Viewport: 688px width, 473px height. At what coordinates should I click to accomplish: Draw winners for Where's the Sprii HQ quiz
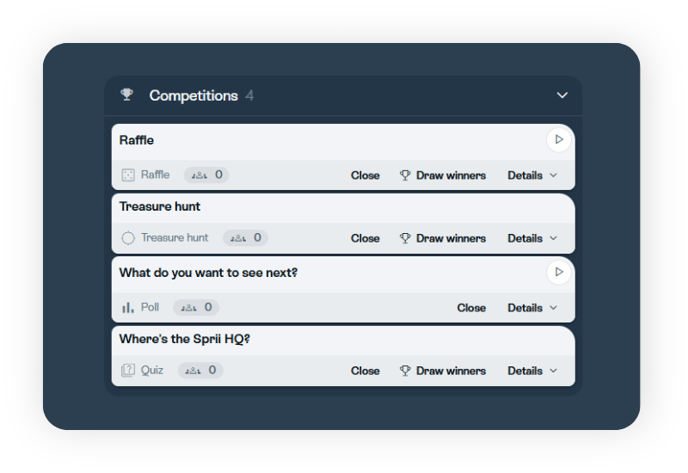tap(443, 371)
